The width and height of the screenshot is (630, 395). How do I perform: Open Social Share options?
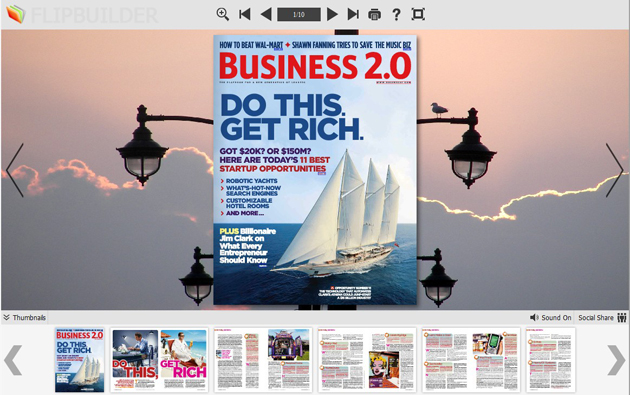[602, 317]
